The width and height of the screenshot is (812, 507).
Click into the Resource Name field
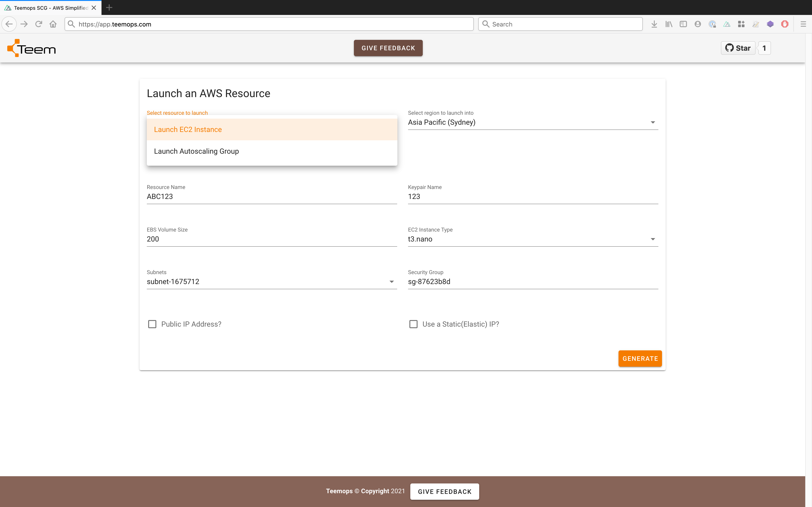coord(271,196)
